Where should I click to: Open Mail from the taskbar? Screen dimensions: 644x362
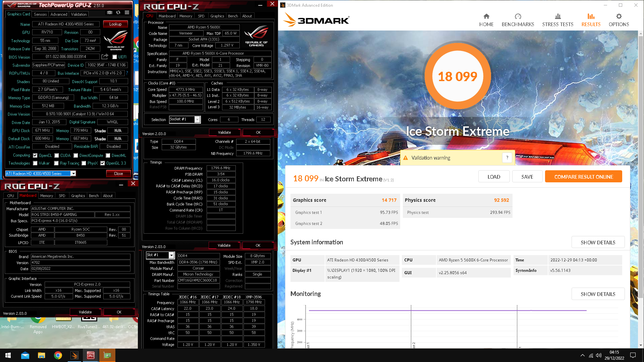point(25,355)
